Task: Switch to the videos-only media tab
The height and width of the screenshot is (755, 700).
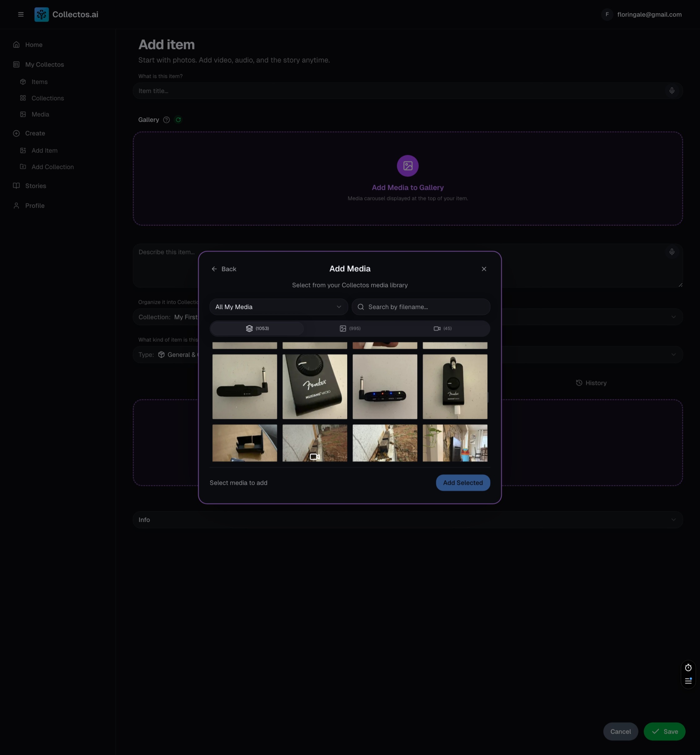Action: pyautogui.click(x=442, y=328)
